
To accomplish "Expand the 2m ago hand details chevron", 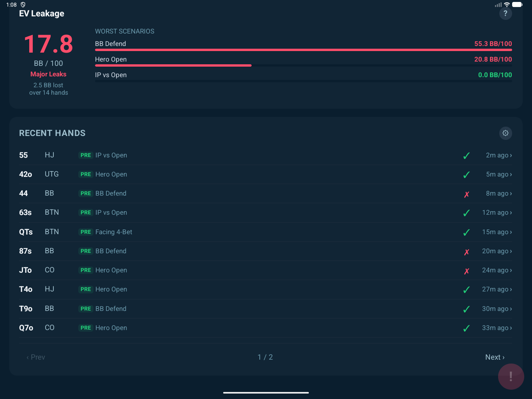I will (x=511, y=155).
